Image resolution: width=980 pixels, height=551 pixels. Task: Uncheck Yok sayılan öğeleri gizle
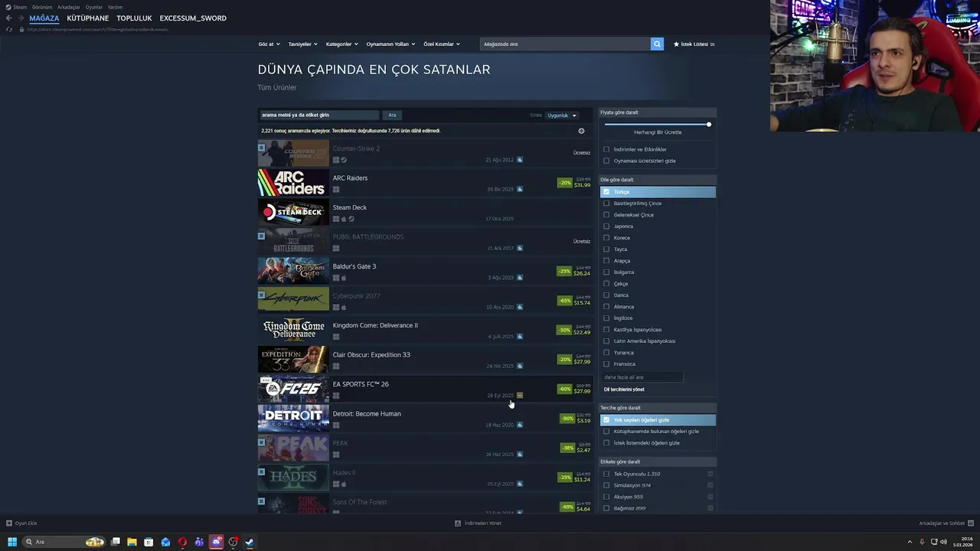coord(606,419)
